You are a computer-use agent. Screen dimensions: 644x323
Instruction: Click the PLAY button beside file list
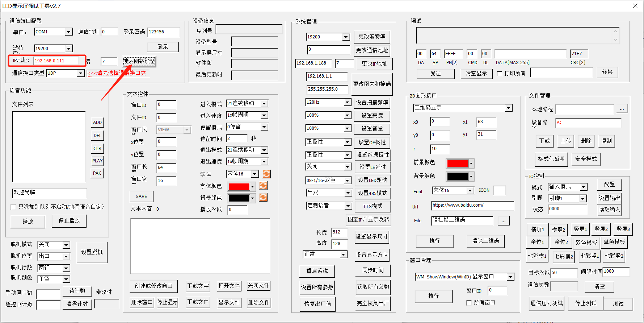click(x=97, y=161)
